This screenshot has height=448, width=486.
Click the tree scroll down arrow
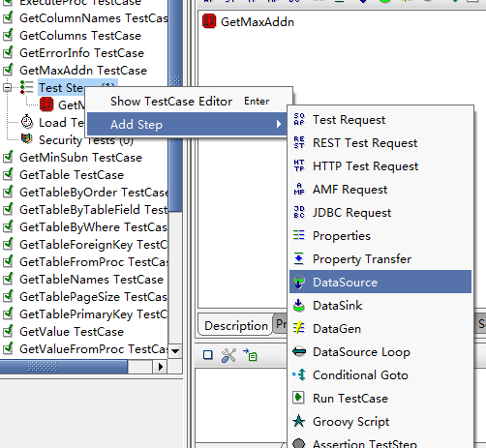tap(175, 350)
